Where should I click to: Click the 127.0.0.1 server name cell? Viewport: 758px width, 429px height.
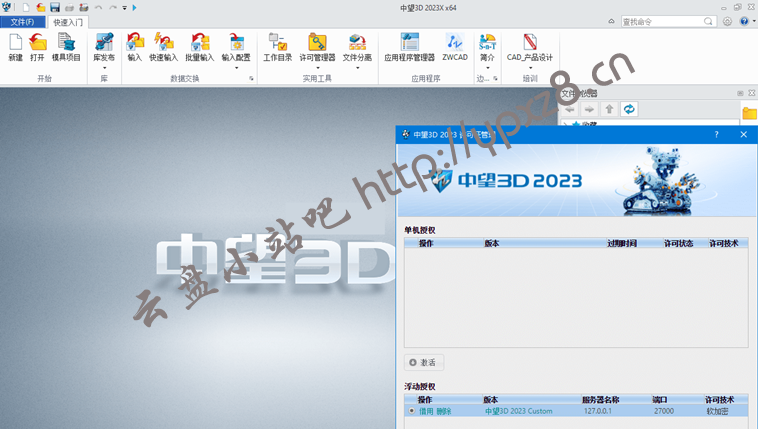click(598, 411)
